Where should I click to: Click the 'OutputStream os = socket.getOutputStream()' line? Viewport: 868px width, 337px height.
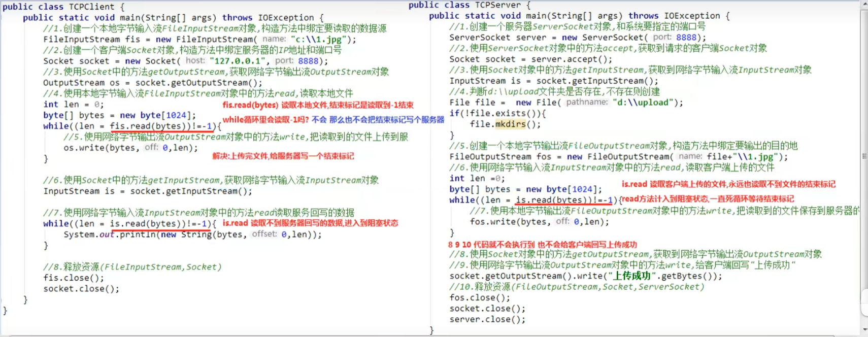click(x=153, y=83)
